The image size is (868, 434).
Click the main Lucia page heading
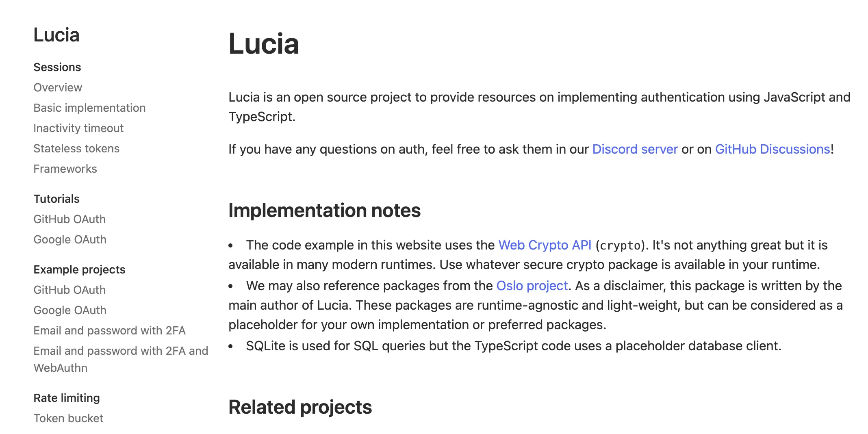(x=264, y=44)
